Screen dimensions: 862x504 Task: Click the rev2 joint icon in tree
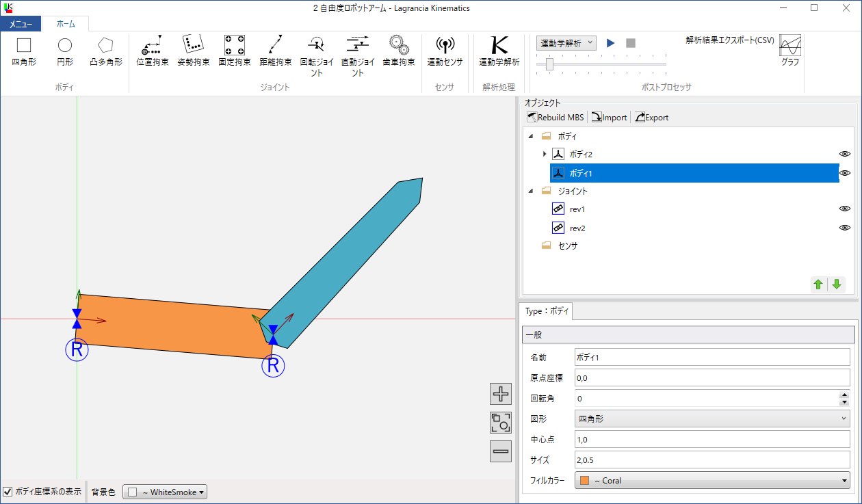point(558,228)
